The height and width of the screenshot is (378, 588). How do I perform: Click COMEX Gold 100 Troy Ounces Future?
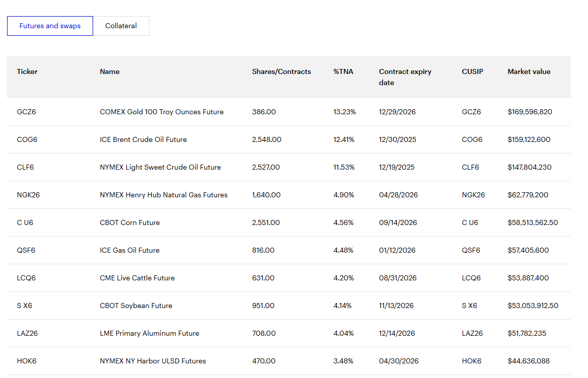[x=162, y=112]
